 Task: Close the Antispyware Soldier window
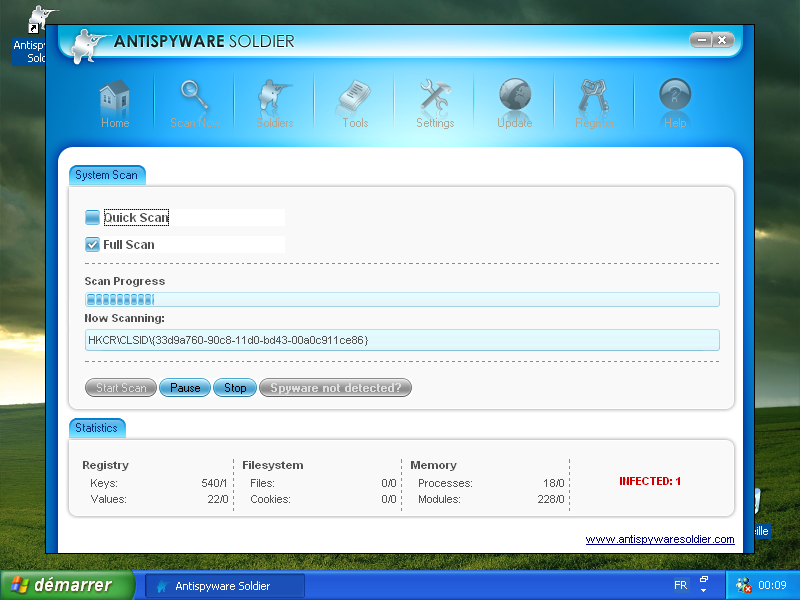[x=722, y=40]
